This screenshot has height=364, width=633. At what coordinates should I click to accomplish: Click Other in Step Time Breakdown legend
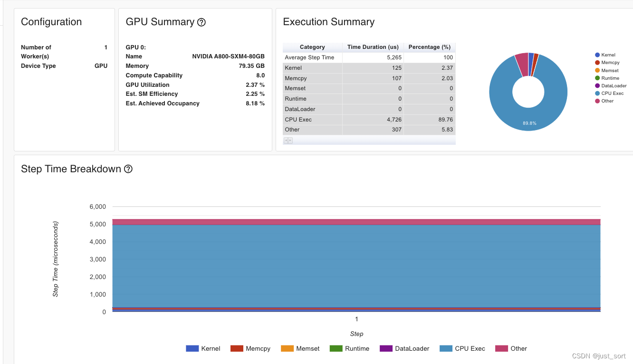click(511, 348)
